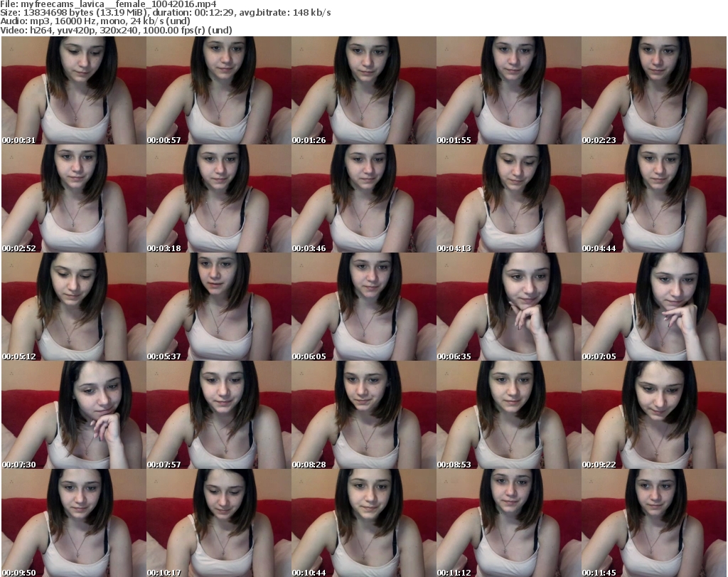The height and width of the screenshot is (577, 728).
Task: Open the frame stamped 00:09:22
Action: 654,415
